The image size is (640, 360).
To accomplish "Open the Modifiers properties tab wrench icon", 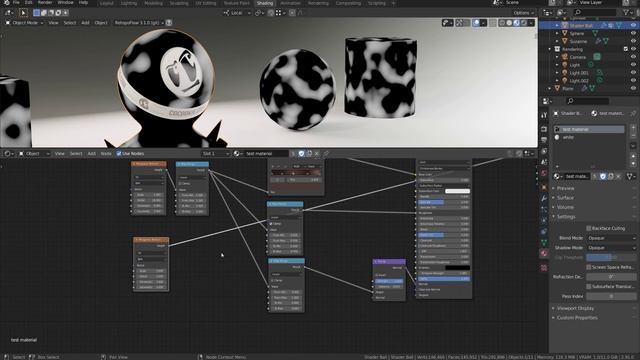I will pyautogui.click(x=544, y=198).
